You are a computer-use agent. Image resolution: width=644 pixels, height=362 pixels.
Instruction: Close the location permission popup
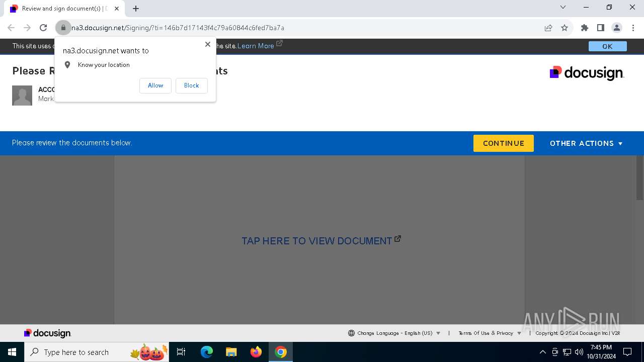(207, 44)
